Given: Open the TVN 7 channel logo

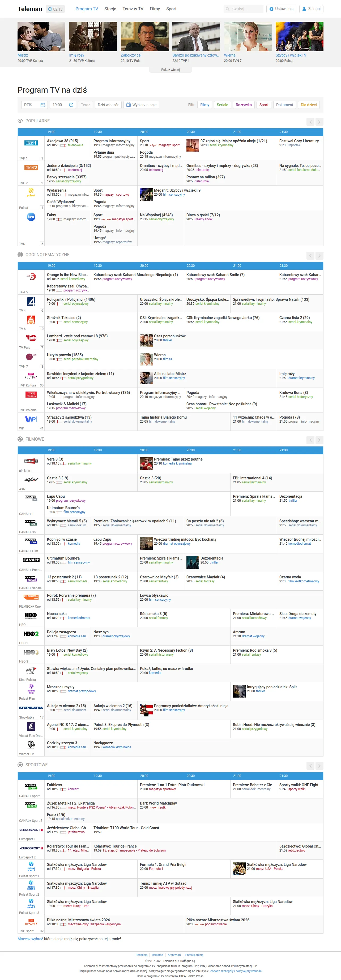Looking at the screenshot, I should pyautogui.click(x=31, y=357).
